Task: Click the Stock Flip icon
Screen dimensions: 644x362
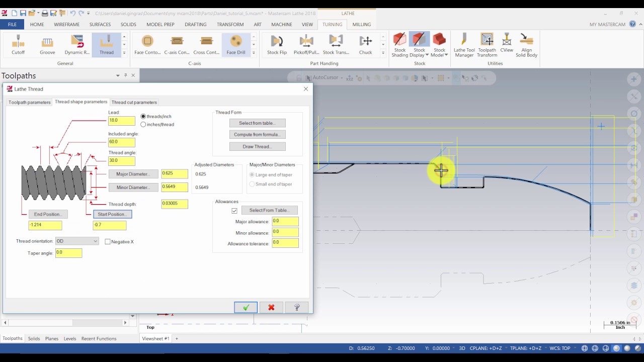Action: pyautogui.click(x=277, y=45)
